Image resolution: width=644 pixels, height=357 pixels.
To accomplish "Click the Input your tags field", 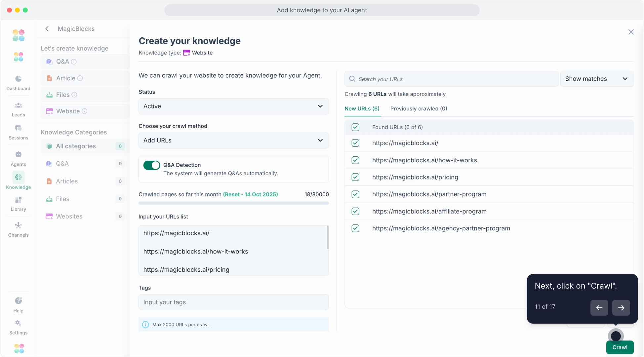I will coord(233,302).
